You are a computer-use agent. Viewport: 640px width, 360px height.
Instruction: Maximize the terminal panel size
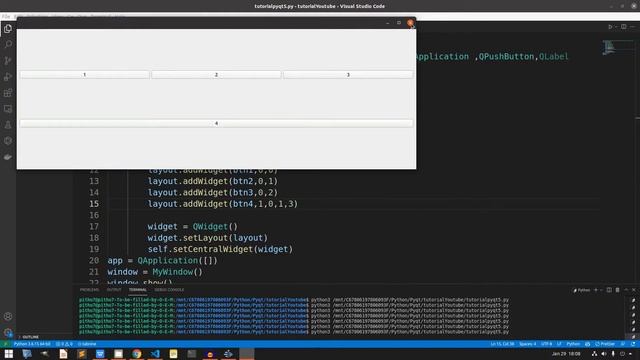tap(626, 290)
